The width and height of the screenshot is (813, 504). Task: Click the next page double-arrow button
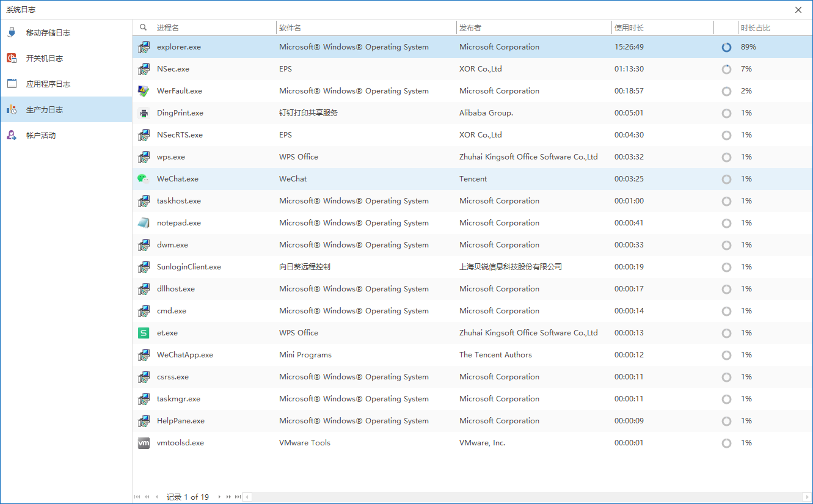tap(228, 497)
